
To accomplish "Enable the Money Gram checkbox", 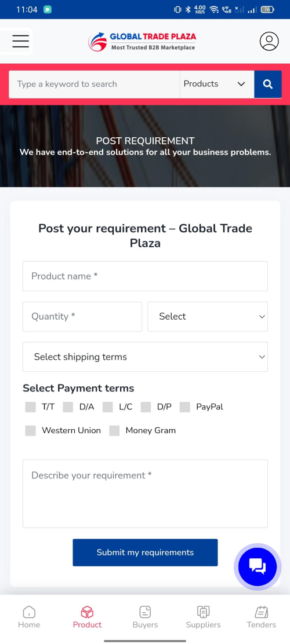I will point(114,430).
